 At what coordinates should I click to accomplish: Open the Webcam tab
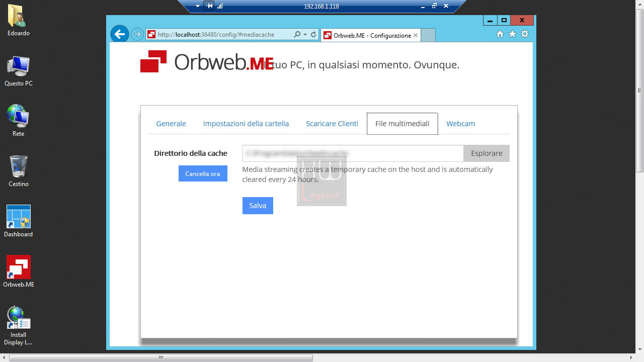point(460,124)
